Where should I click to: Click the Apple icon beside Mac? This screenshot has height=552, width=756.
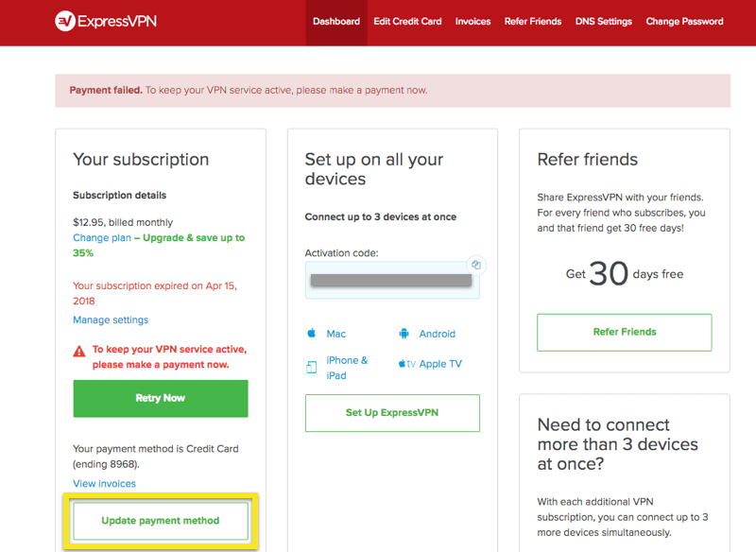point(312,333)
